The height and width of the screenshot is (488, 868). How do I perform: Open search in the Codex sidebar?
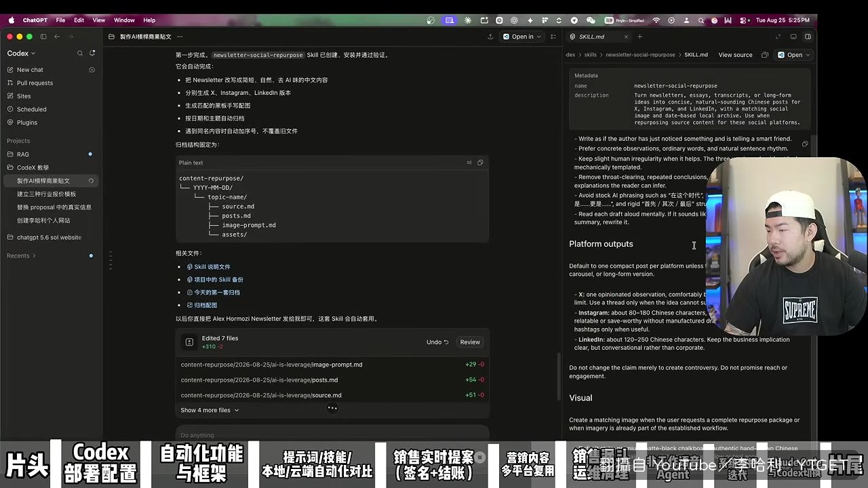(80, 53)
